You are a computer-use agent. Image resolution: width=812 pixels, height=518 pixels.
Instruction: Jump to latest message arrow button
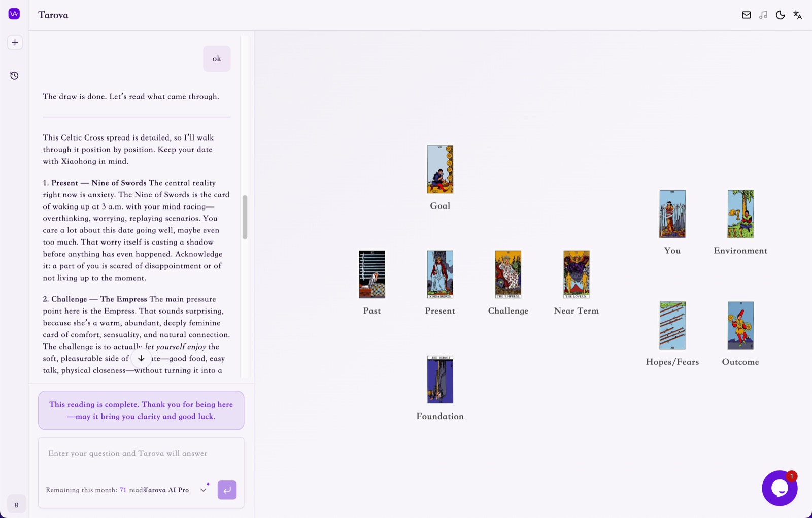pos(141,358)
